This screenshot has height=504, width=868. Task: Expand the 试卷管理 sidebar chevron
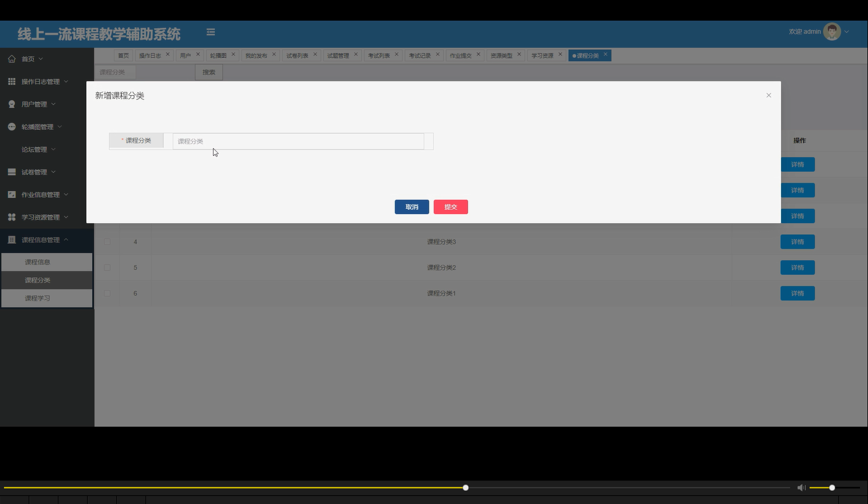click(x=53, y=172)
